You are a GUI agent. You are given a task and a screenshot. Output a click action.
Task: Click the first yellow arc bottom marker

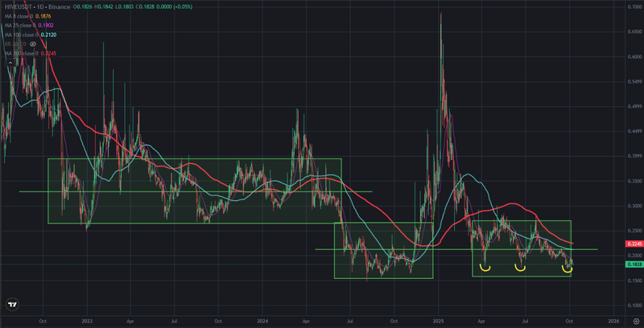(x=485, y=267)
